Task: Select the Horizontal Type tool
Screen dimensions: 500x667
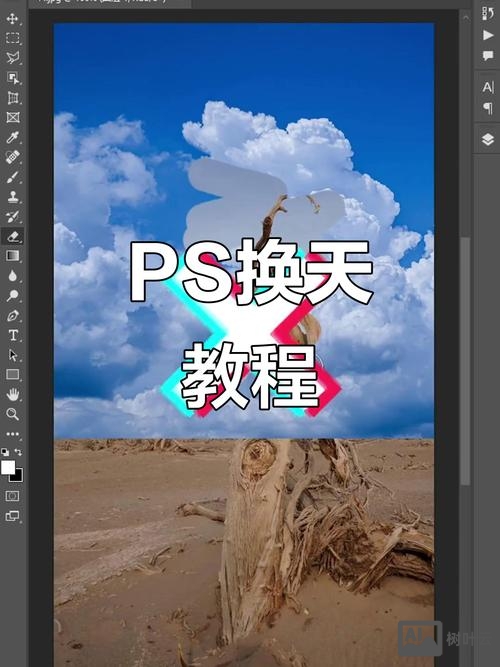Action: [x=13, y=335]
